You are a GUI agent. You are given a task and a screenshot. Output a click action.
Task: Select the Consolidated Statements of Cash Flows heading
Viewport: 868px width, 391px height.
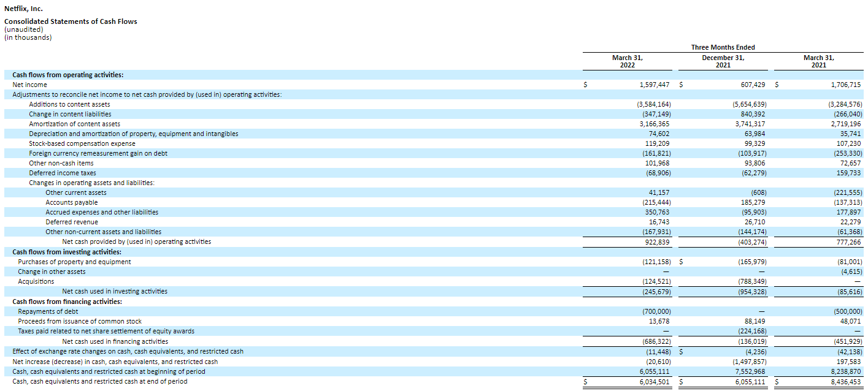click(x=71, y=21)
